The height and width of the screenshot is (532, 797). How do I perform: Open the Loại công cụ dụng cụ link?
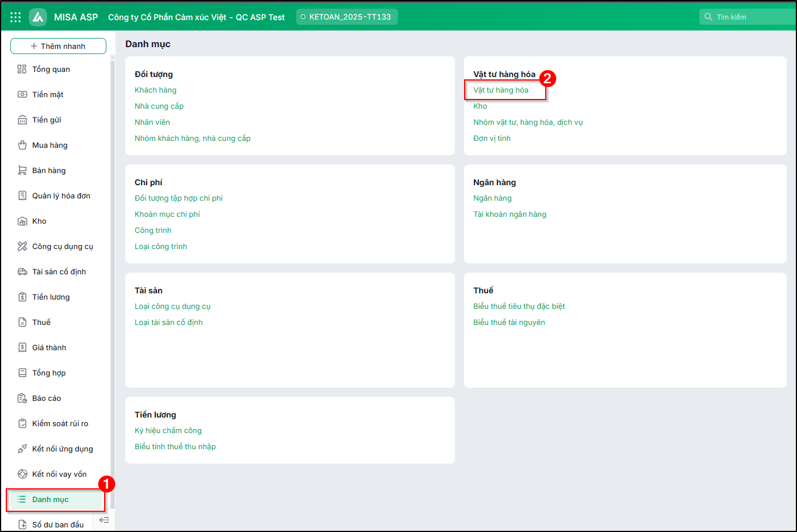pos(173,306)
